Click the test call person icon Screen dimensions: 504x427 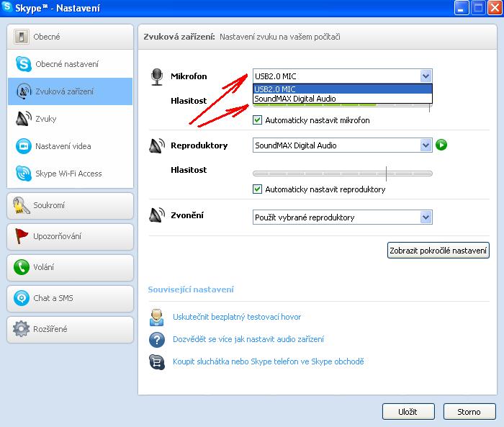coord(156,317)
